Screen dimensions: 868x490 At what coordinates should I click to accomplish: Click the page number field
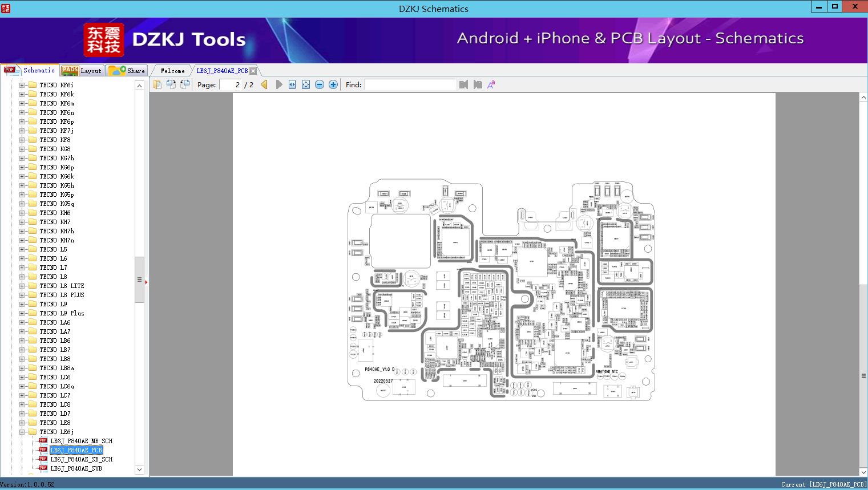tap(231, 84)
